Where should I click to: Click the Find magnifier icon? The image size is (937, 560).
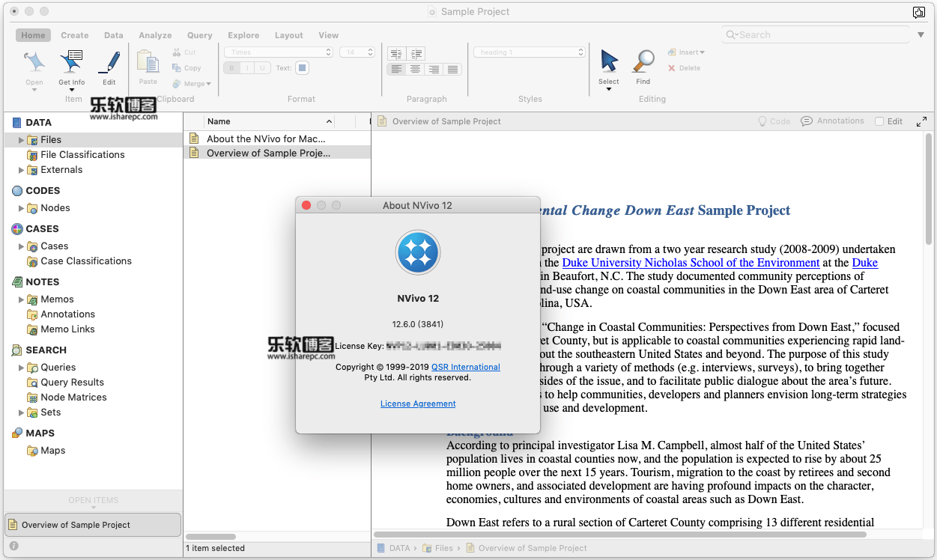coord(643,61)
